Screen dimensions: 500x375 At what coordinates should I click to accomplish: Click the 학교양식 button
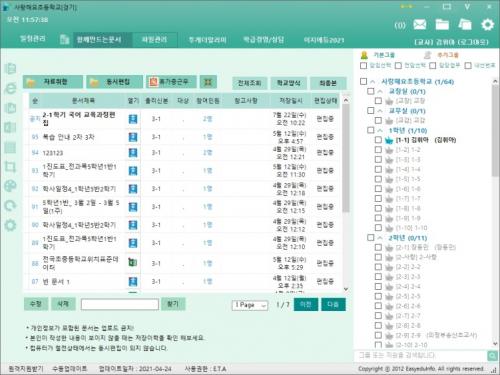click(x=289, y=83)
